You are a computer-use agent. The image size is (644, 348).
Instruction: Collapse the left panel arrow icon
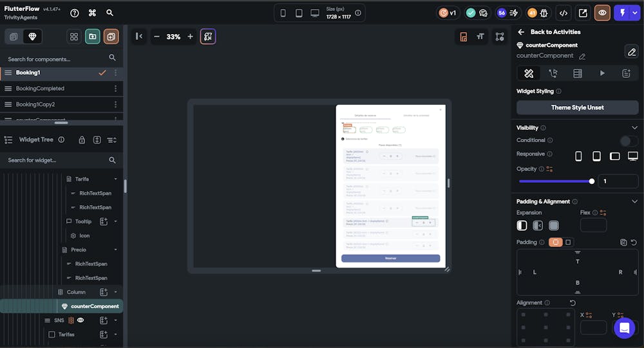click(139, 37)
